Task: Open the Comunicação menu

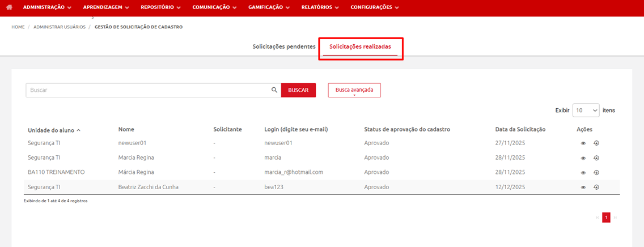Action: tap(214, 7)
